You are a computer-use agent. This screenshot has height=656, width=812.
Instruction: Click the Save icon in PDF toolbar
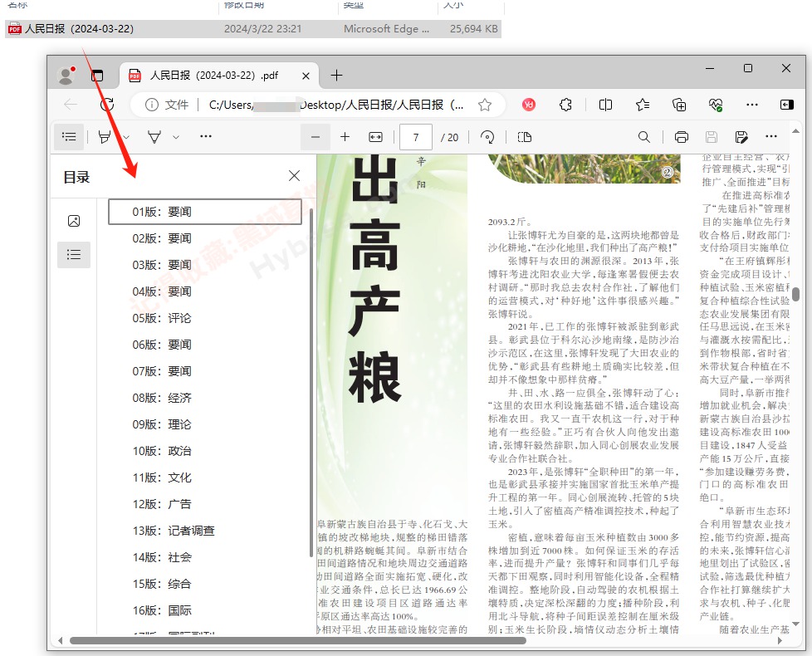712,137
